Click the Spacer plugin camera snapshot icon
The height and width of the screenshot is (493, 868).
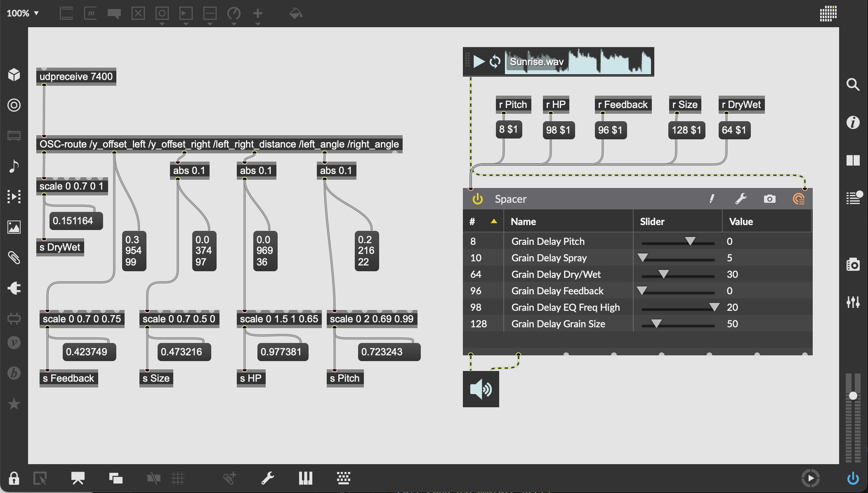click(x=769, y=199)
